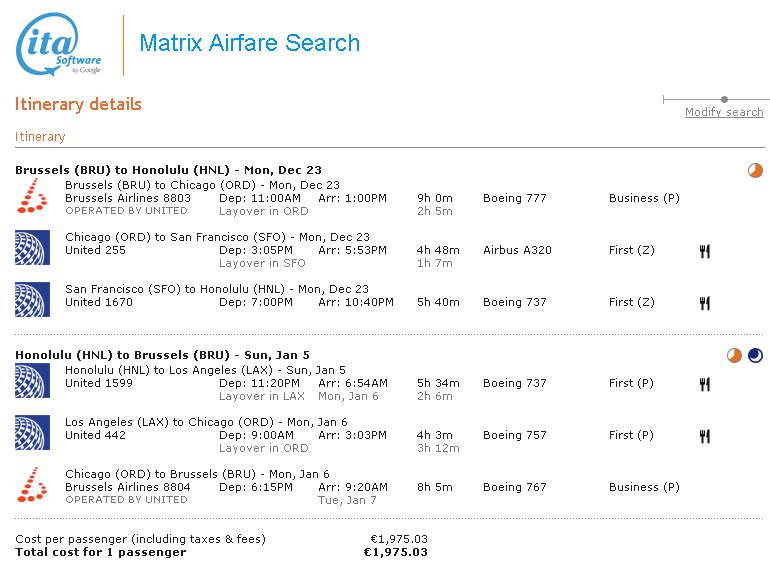Click the ITA Software logo
Screen dimensions: 770x566
[x=58, y=45]
